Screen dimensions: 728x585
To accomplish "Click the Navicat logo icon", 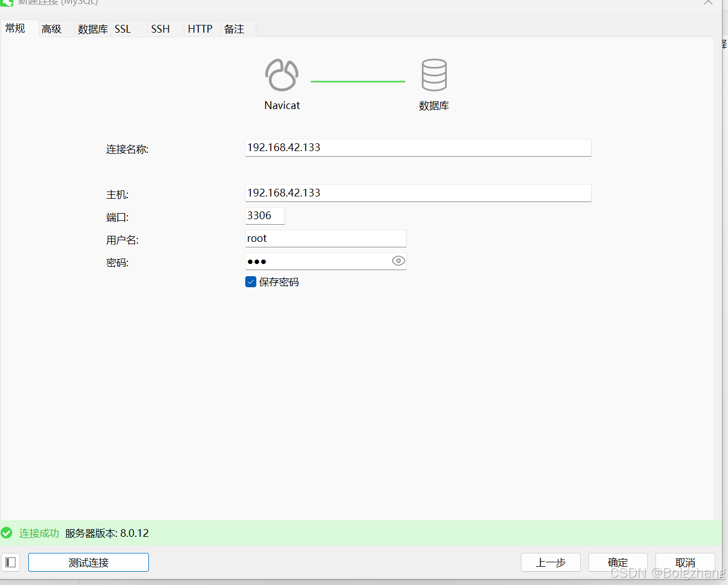I will click(282, 75).
